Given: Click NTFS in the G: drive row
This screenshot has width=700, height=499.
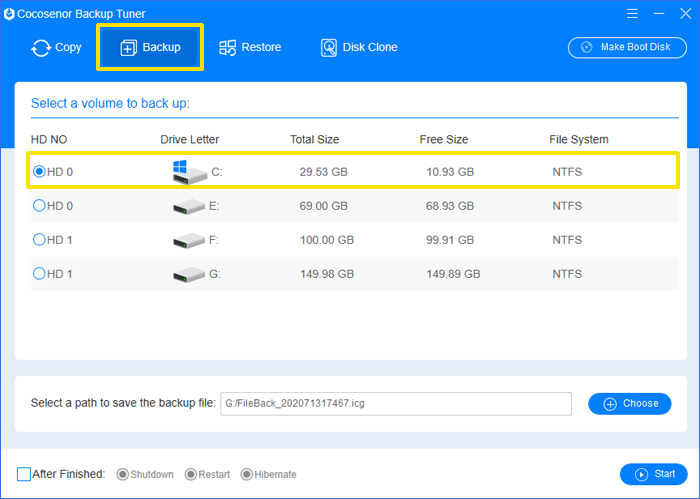Looking at the screenshot, I should pyautogui.click(x=567, y=274).
